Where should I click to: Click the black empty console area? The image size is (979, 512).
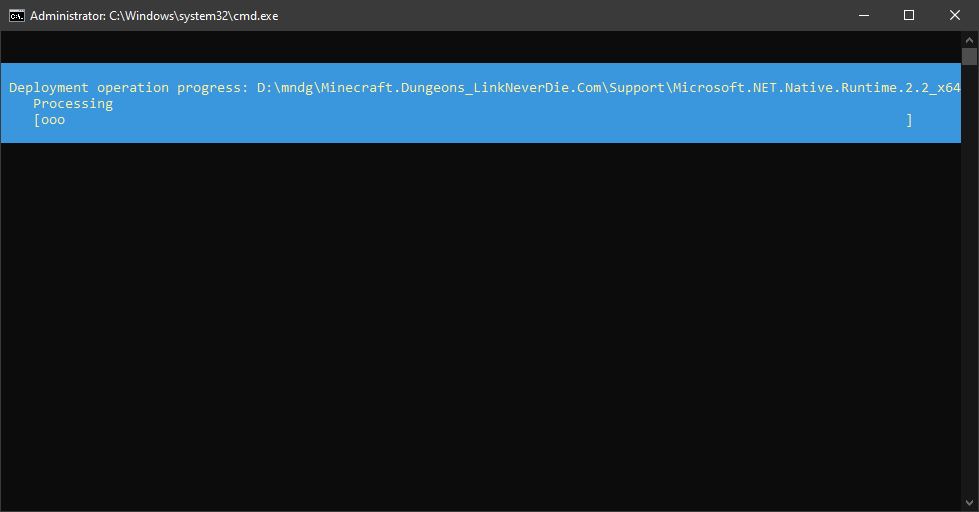480,320
